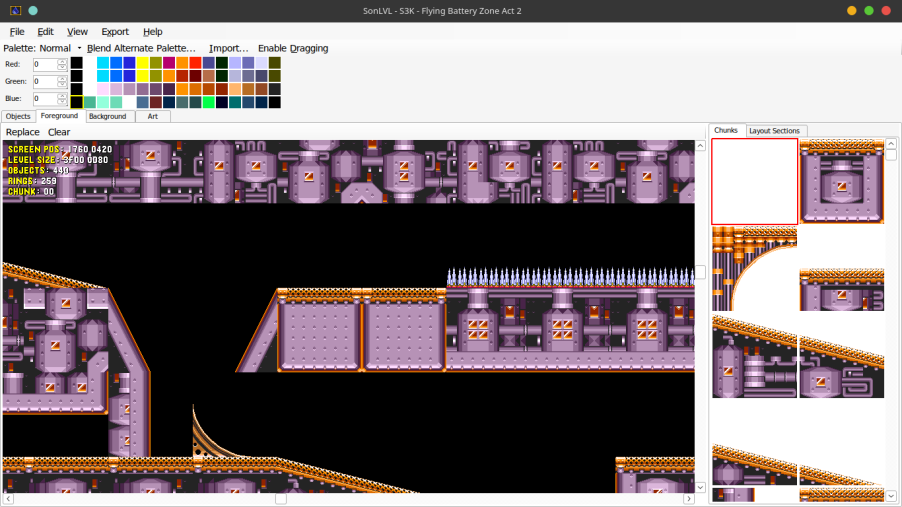Screen dimensions: 902x507
Task: Click the Chunks panel scrollbar up arrow
Action: [891, 144]
